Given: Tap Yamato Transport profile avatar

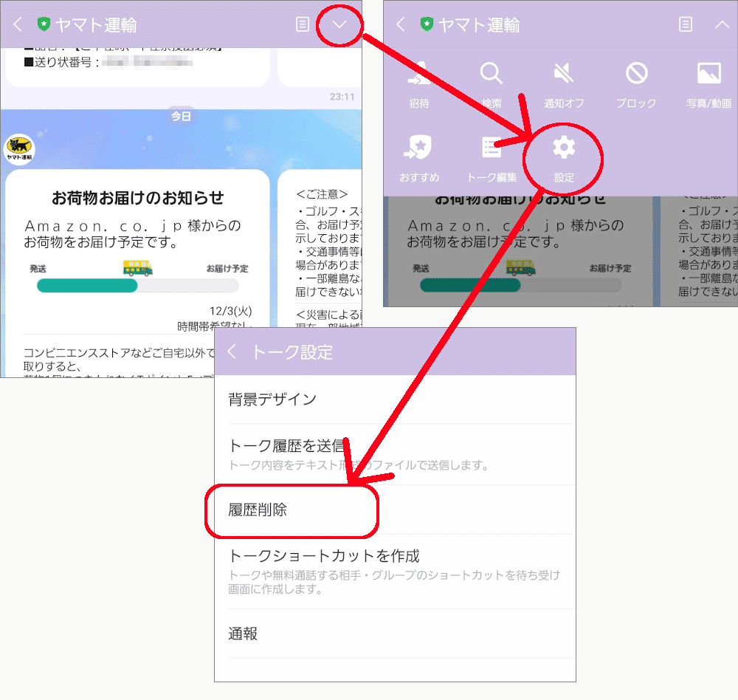Looking at the screenshot, I should click(x=19, y=149).
